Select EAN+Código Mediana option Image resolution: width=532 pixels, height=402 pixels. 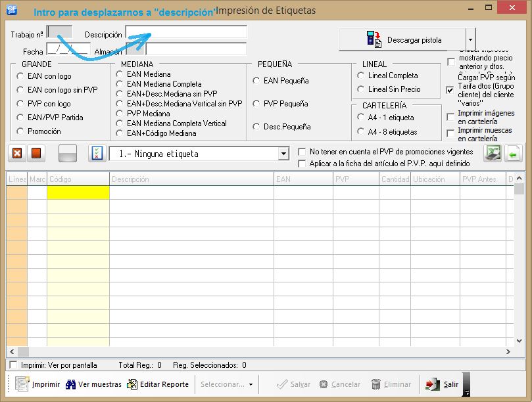[x=119, y=133]
